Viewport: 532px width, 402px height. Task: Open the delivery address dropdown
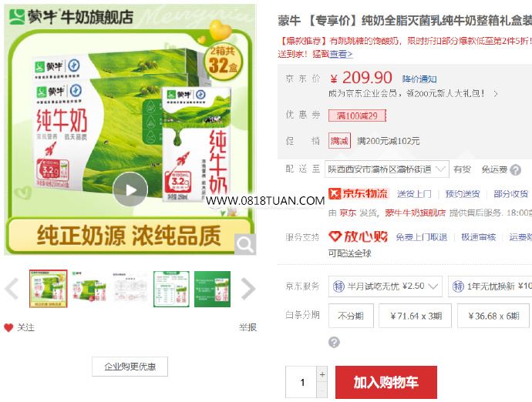click(x=387, y=169)
